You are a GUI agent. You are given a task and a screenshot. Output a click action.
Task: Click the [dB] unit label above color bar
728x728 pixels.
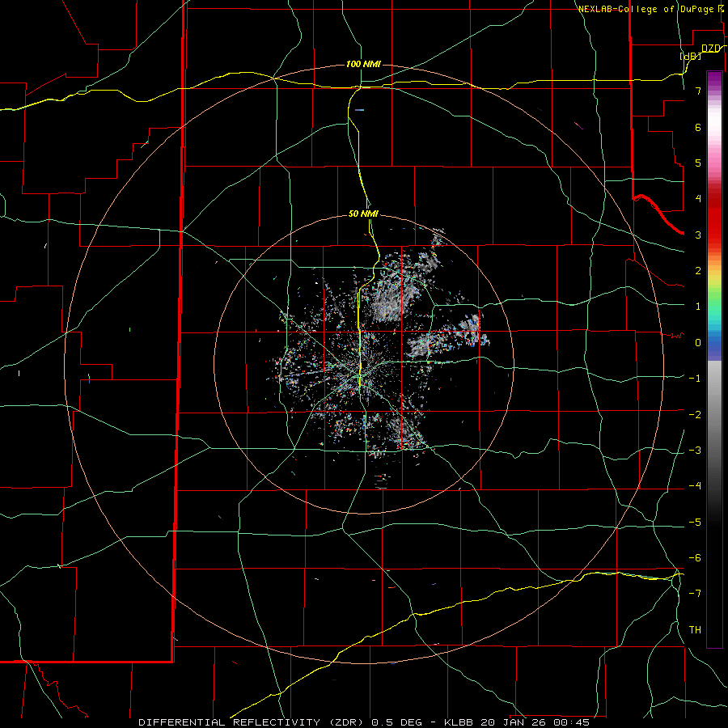pos(691,56)
